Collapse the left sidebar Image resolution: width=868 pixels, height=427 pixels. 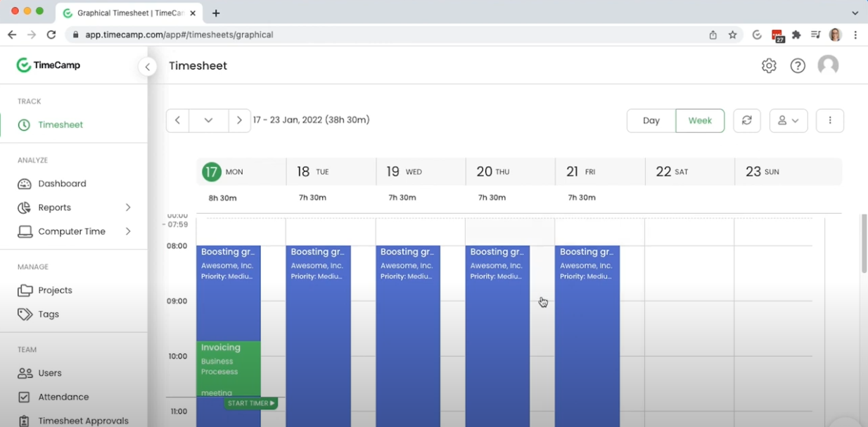(x=148, y=66)
